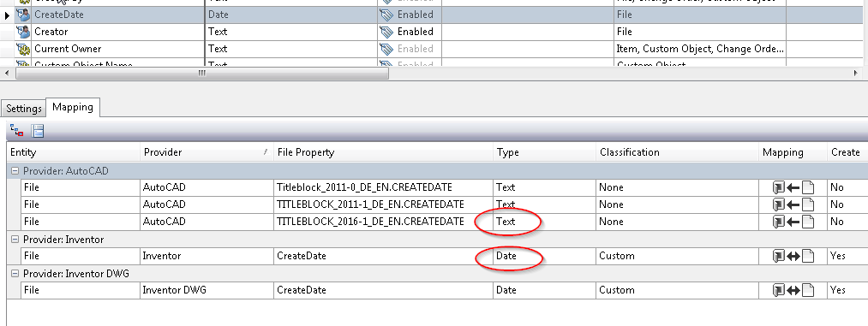Click the Yes create value in the Inventor row

point(847,257)
